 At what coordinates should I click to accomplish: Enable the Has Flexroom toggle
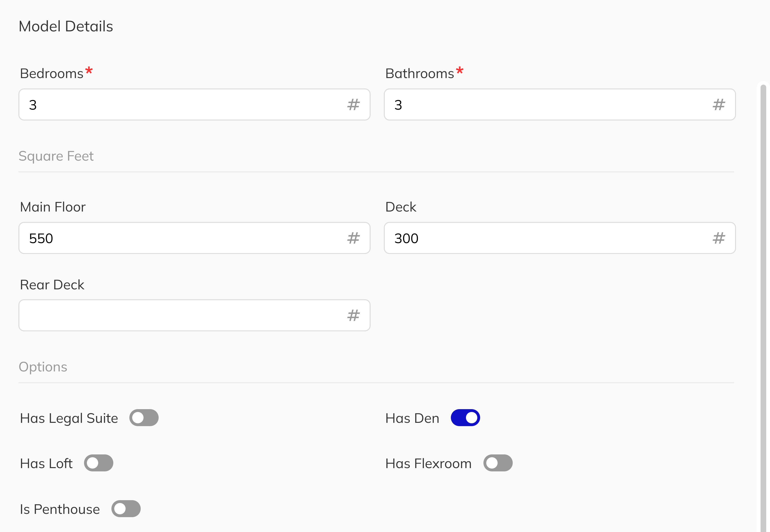498,463
